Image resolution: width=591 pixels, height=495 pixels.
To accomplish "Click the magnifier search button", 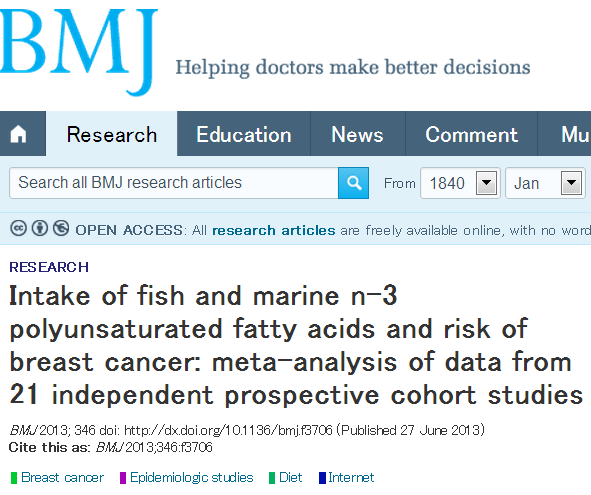I will (x=353, y=183).
